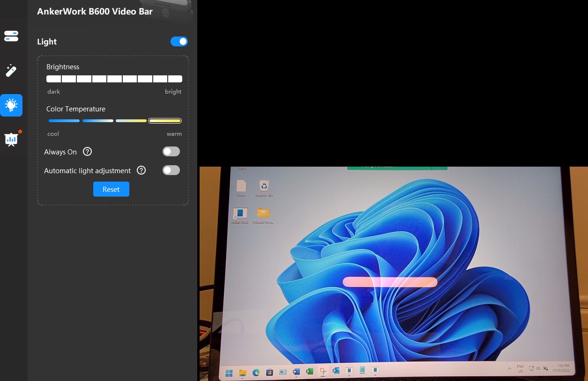The width and height of the screenshot is (588, 381).
Task: Pick the third color temperature bar from cool
Action: pos(131,121)
